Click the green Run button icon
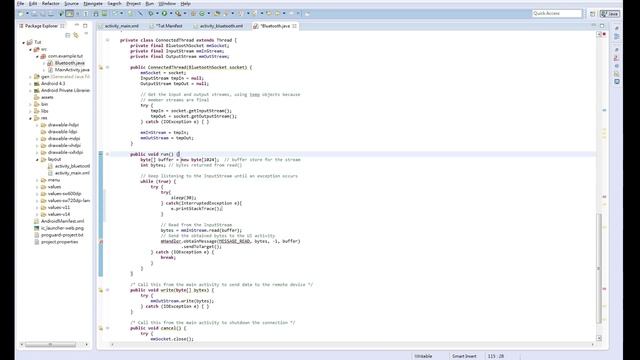This screenshot has height=360, width=640. [164, 13]
